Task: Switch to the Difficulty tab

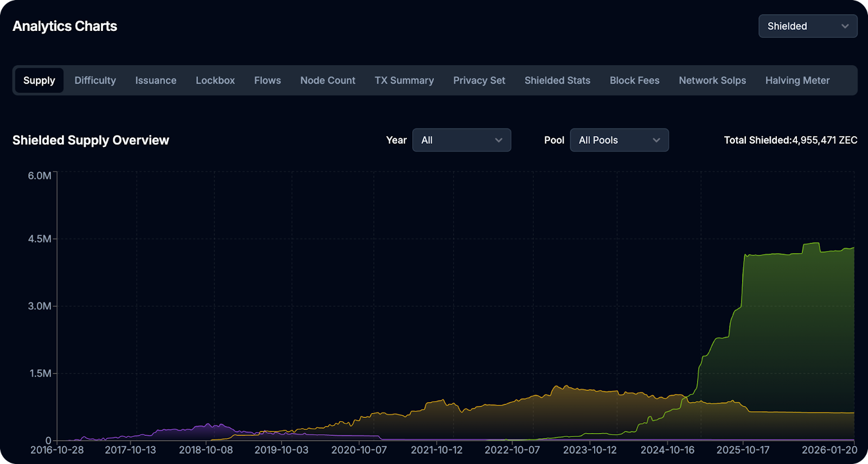Action: [95, 80]
